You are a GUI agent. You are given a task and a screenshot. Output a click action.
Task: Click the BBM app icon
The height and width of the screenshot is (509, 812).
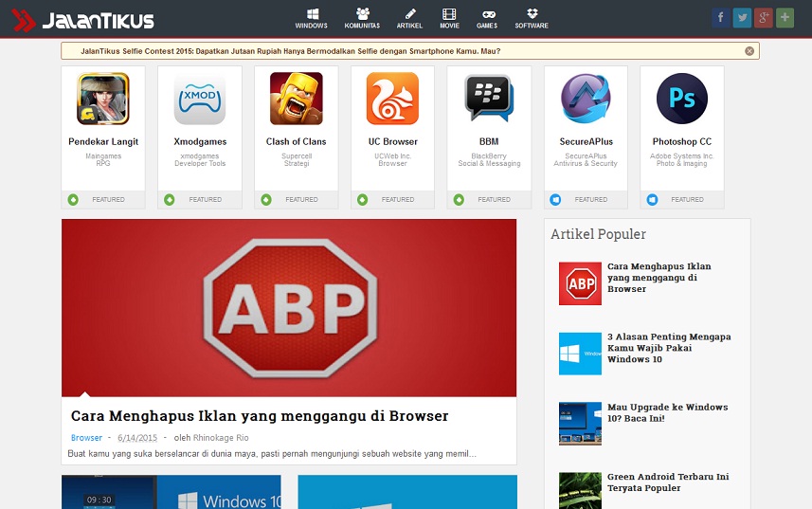point(489,99)
